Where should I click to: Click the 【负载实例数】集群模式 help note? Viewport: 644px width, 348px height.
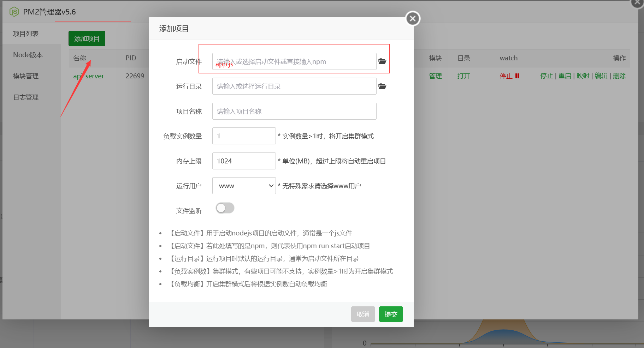[280, 271]
